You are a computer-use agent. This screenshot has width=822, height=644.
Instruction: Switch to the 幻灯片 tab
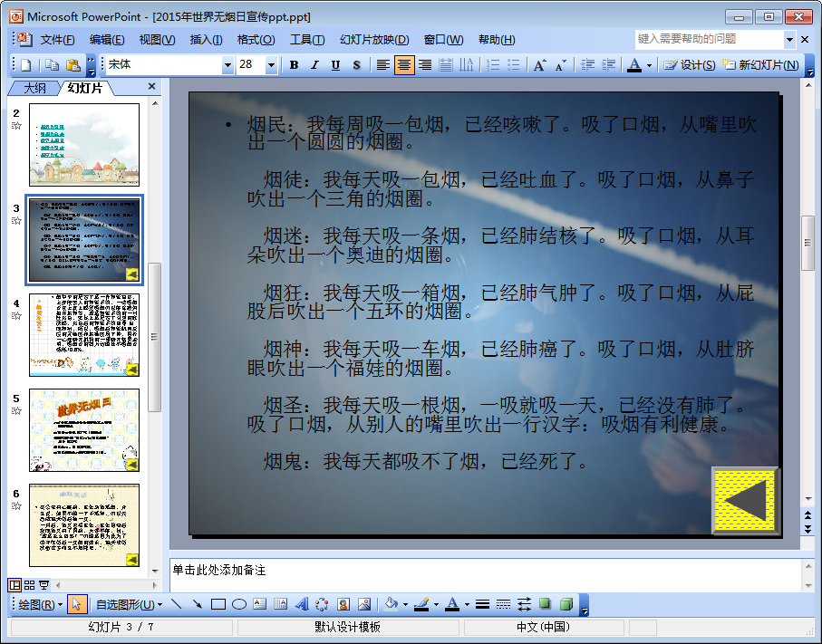(85, 88)
